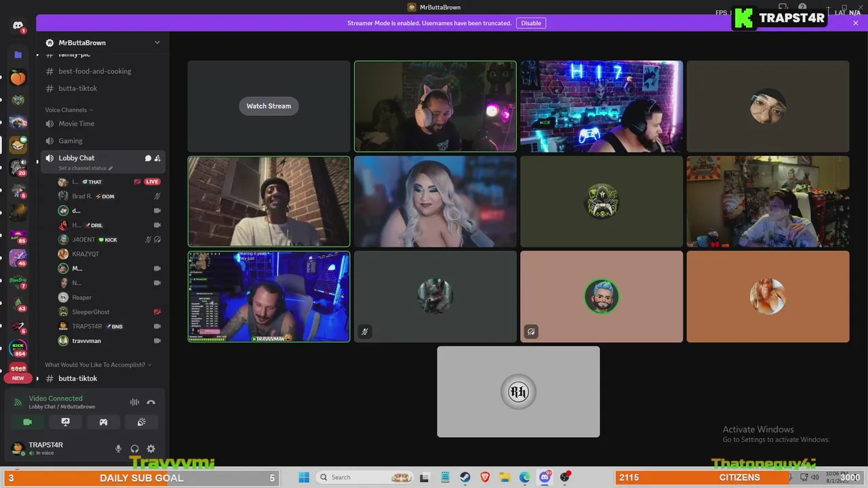
Task: Collapse What Would You Like To Accomplish category
Action: pos(98,365)
